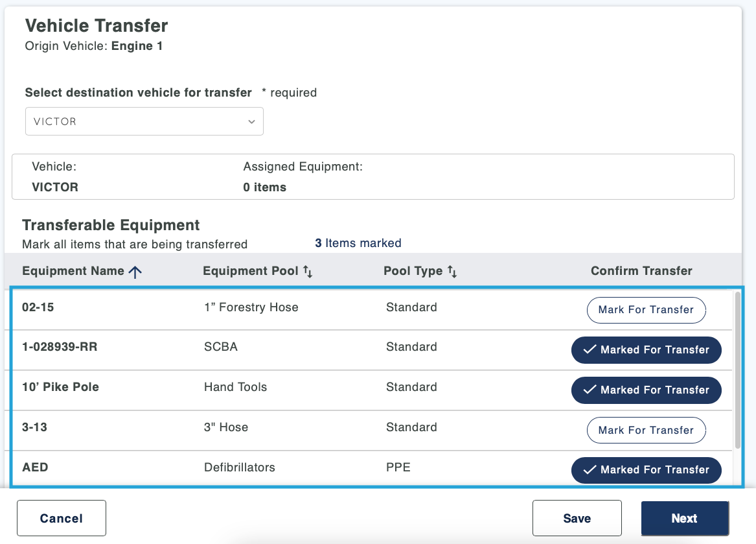Click the checkmark icon on Pike Pole button
The height and width of the screenshot is (544, 756).
pyautogui.click(x=590, y=390)
